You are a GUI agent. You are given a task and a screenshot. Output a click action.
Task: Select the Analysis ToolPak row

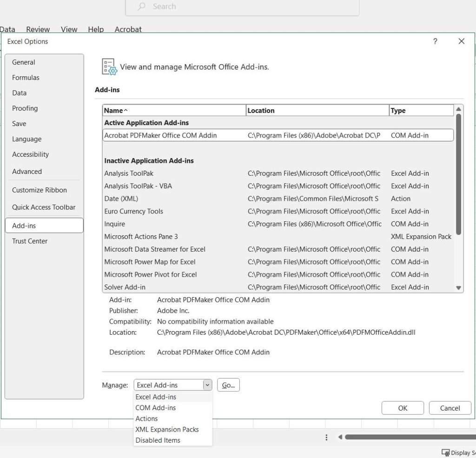[278, 173]
